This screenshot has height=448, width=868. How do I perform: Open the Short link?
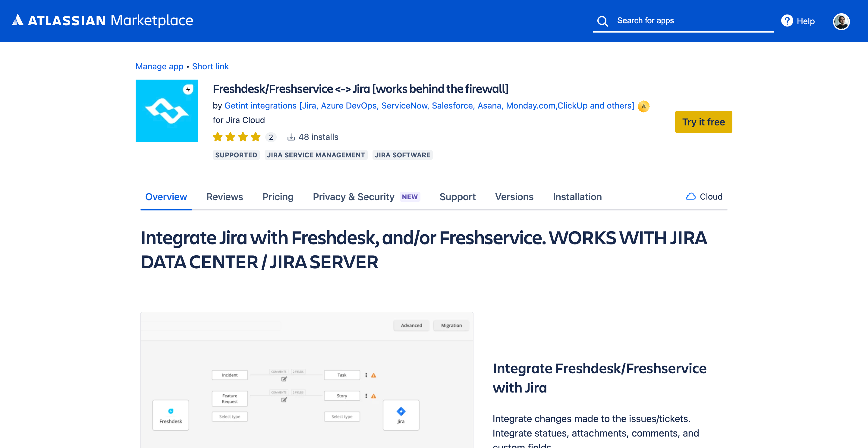pyautogui.click(x=210, y=66)
